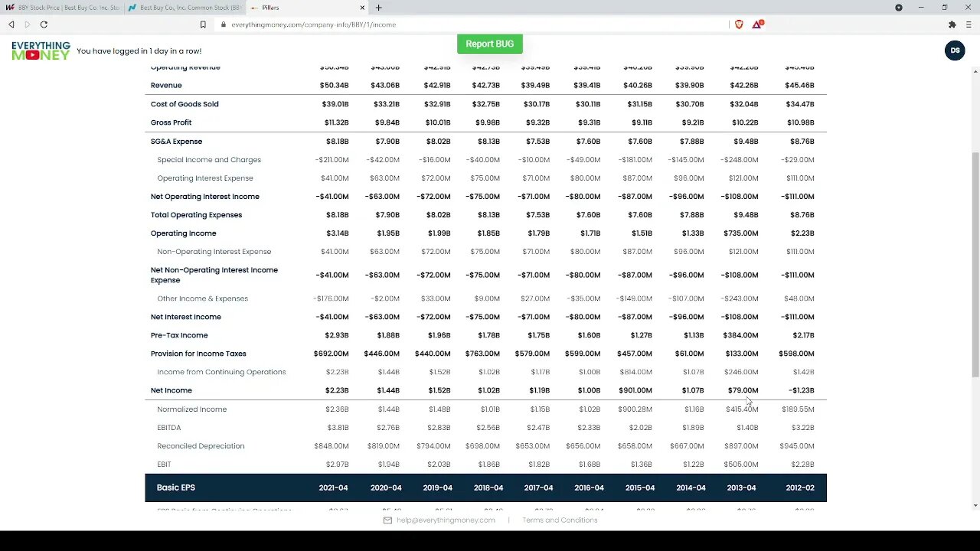The height and width of the screenshot is (551, 980).
Task: Click the Report BUG button
Action: [x=490, y=44]
